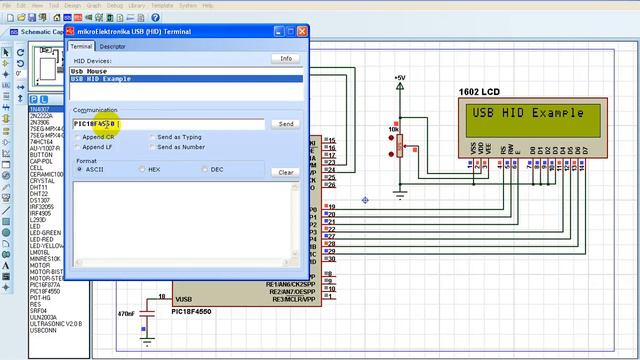Select the Terminals Mode tool

(6, 131)
